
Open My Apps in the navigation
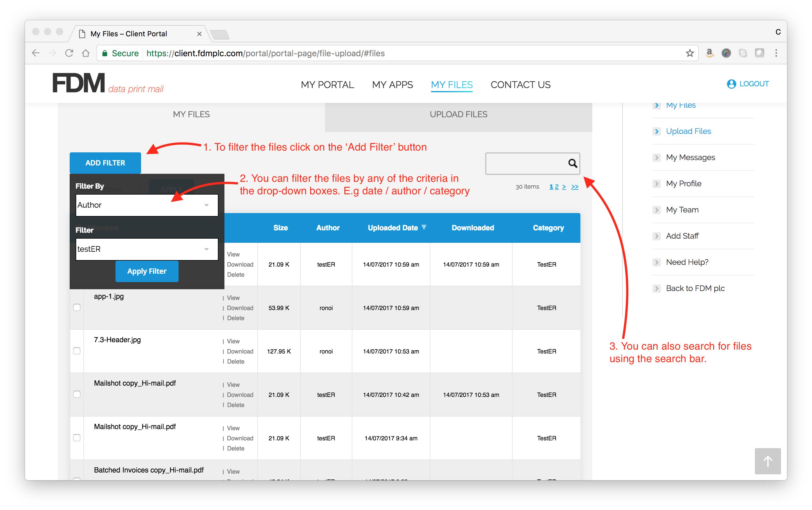392,85
